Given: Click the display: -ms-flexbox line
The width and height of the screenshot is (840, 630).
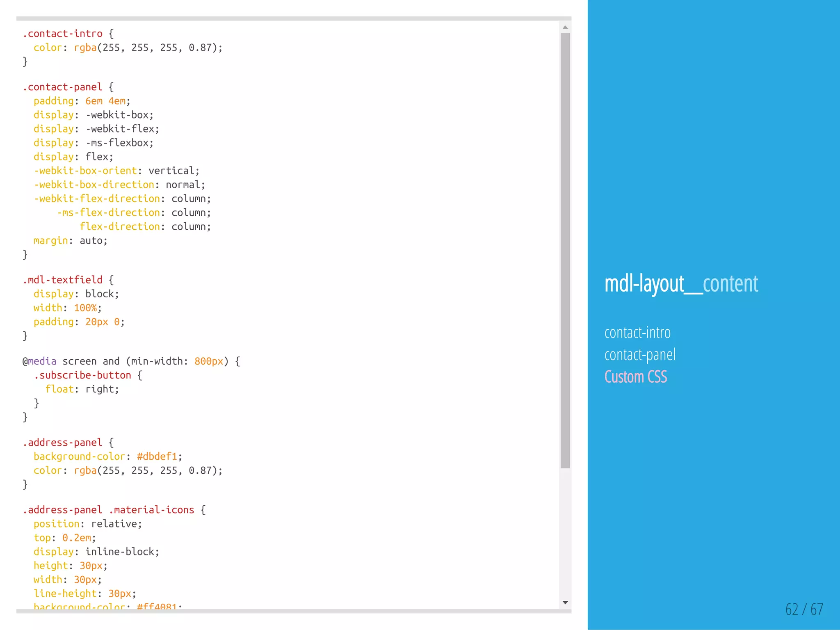Looking at the screenshot, I should tap(94, 143).
